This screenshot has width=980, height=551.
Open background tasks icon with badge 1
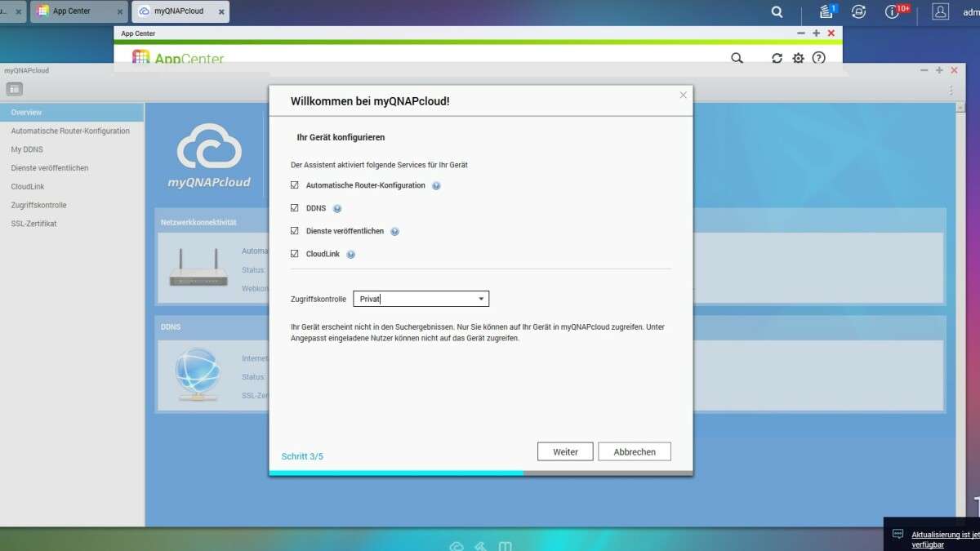click(827, 11)
